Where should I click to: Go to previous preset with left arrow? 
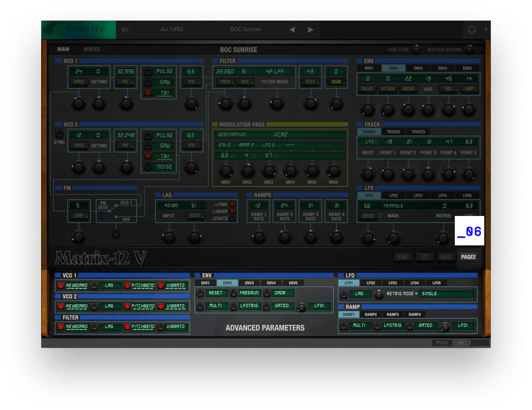[x=292, y=30]
